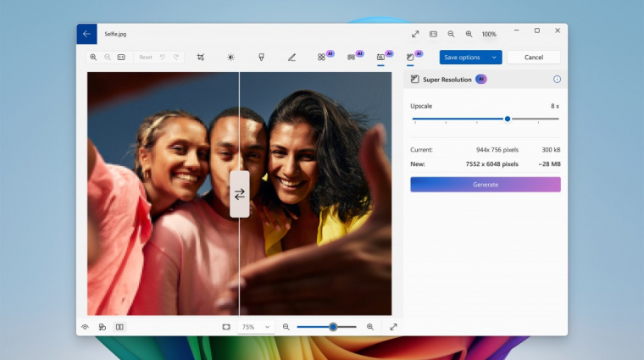The width and height of the screenshot is (644, 360).
Task: Click the title bar zoom out magnifier
Action: coord(451,34)
